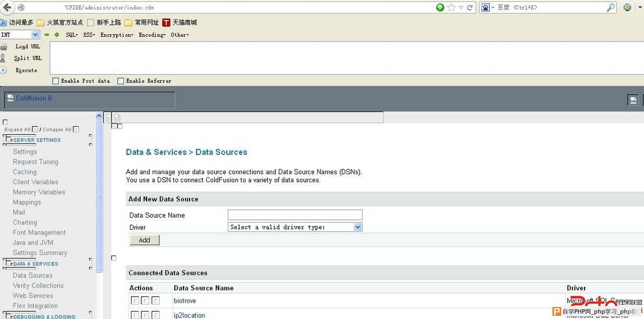Enable Referrer checkbox

(121, 81)
